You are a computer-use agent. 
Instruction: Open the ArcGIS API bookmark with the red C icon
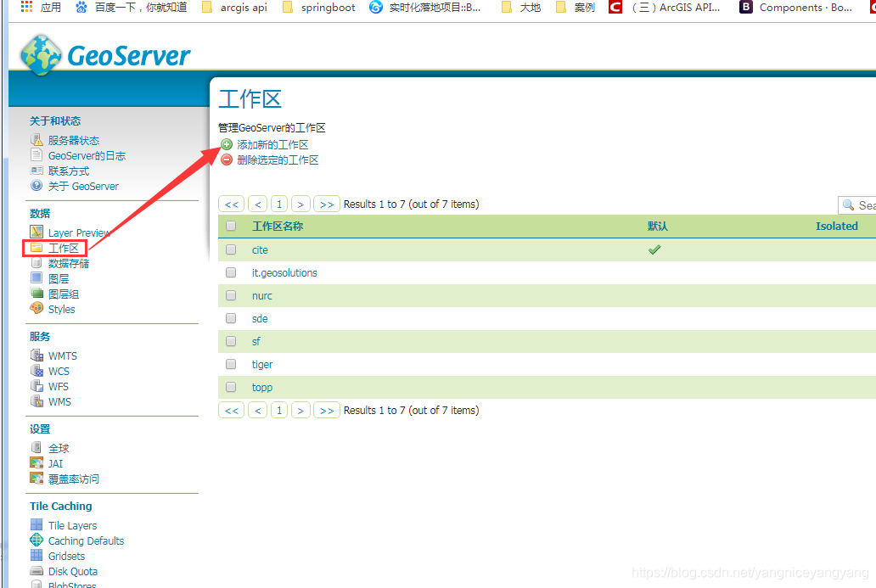665,8
